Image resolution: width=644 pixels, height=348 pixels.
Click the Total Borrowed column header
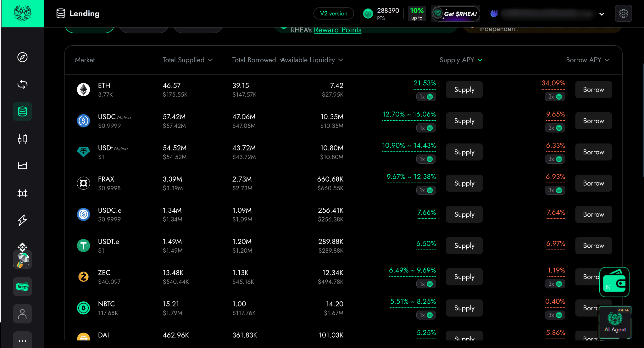(x=254, y=60)
